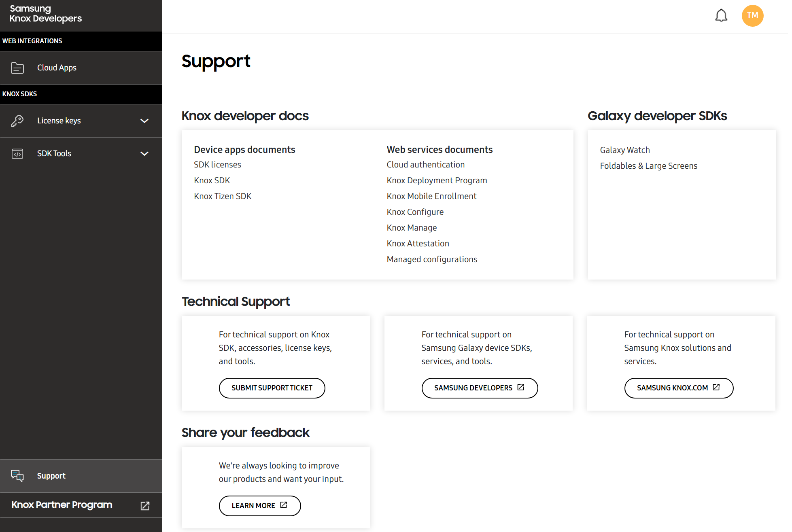Open the notifications bell

pyautogui.click(x=721, y=16)
